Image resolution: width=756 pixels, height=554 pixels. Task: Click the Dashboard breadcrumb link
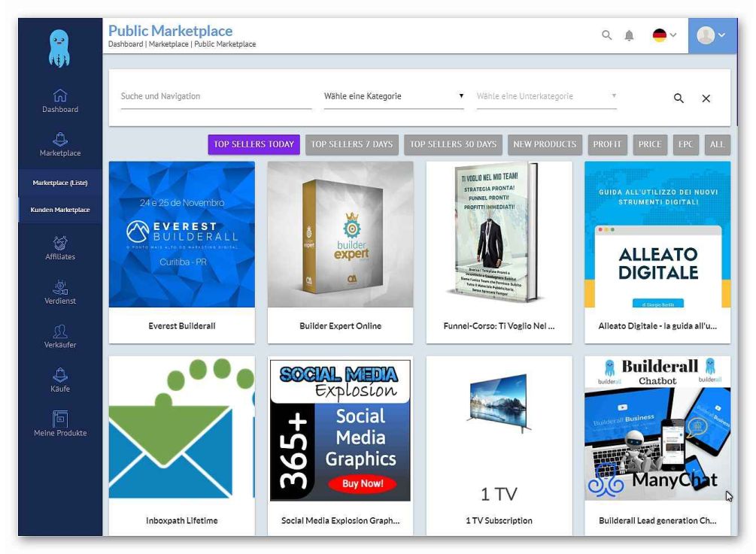(x=126, y=44)
